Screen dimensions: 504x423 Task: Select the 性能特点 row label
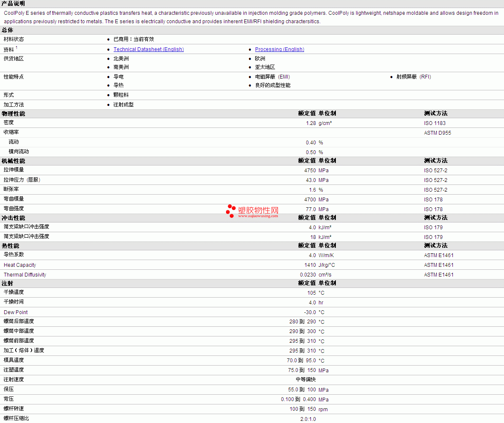point(14,77)
